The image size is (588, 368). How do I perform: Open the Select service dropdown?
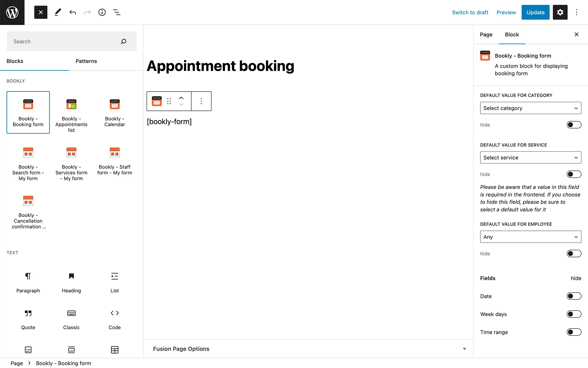531,158
